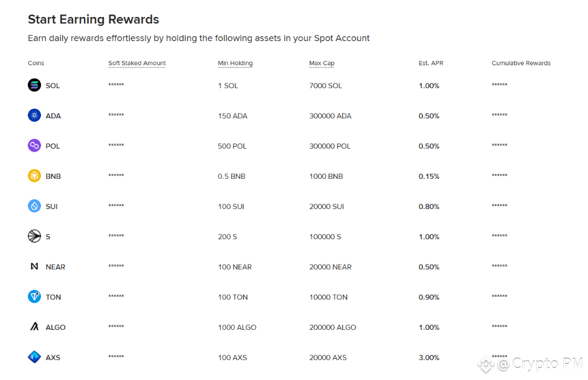Click the hidden cumulative rewards for BNB
The image size is (588, 380).
[x=499, y=175]
